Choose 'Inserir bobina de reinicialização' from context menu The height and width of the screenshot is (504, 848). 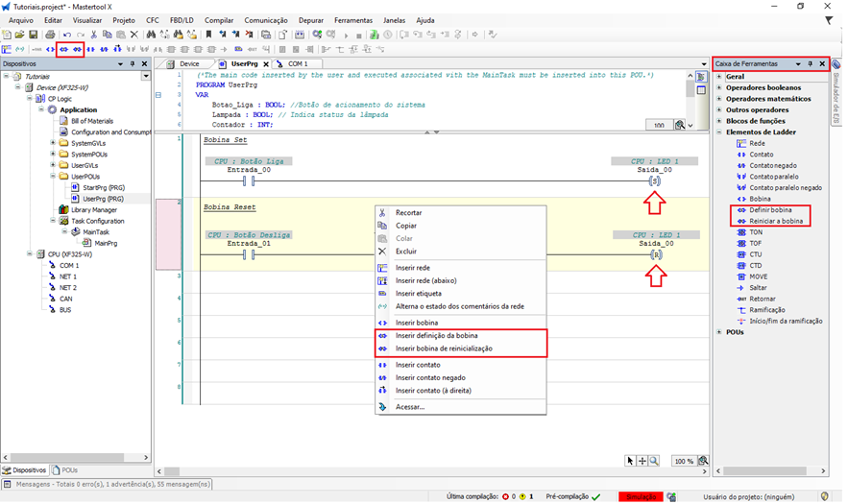click(x=444, y=348)
